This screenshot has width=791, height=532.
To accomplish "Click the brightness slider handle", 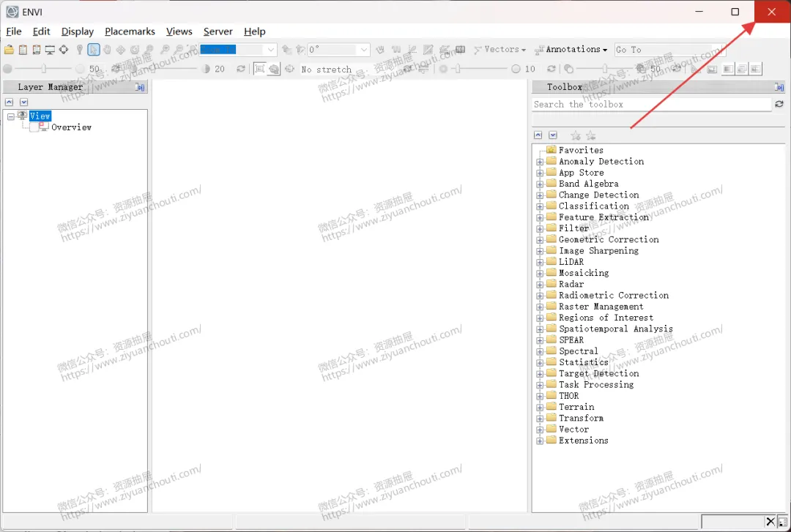I will tap(44, 69).
